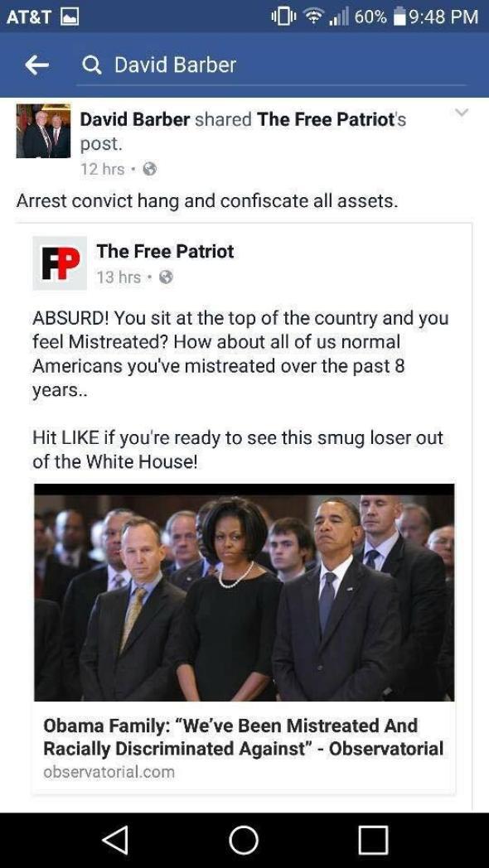Open David Barber's profile picture
The height and width of the screenshot is (868, 489).
43,131
